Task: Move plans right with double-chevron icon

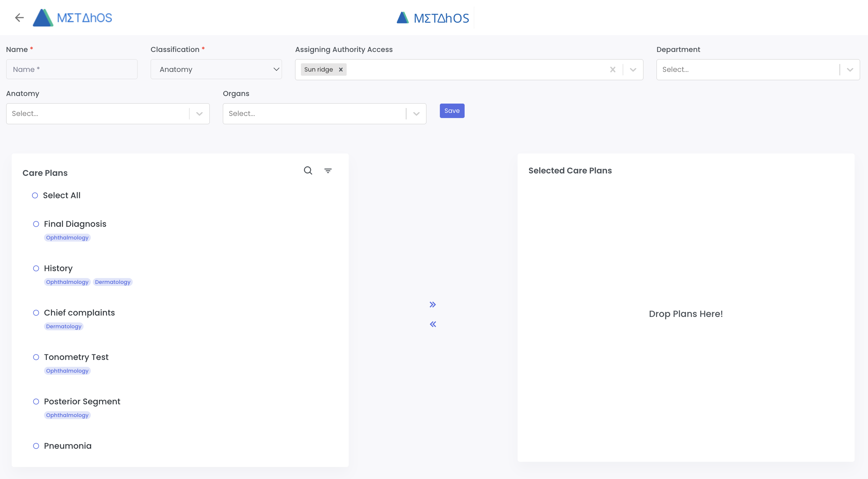Action: (433, 305)
